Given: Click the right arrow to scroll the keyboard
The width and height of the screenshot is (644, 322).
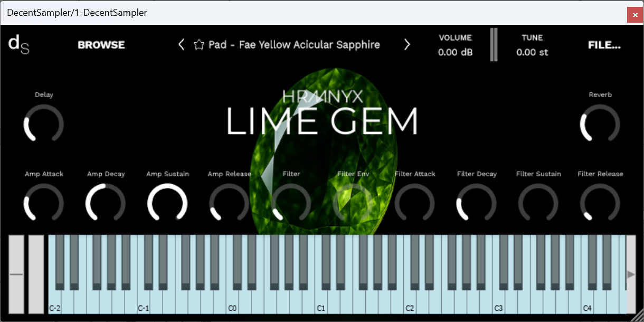Looking at the screenshot, I should pos(631,274).
